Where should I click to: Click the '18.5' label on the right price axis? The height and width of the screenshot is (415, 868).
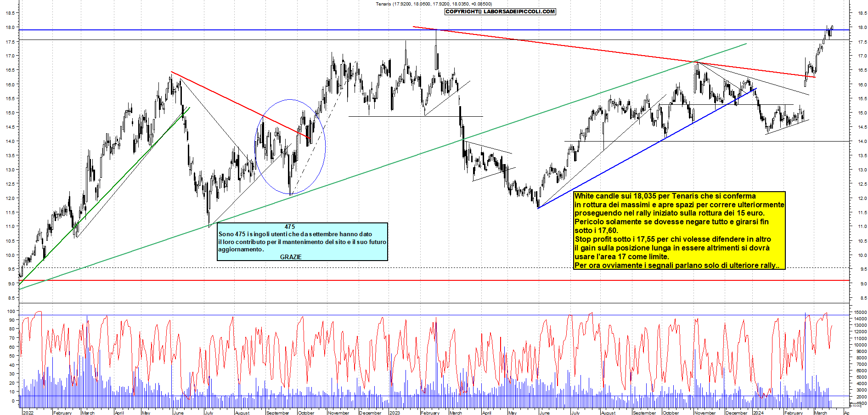(862, 13)
